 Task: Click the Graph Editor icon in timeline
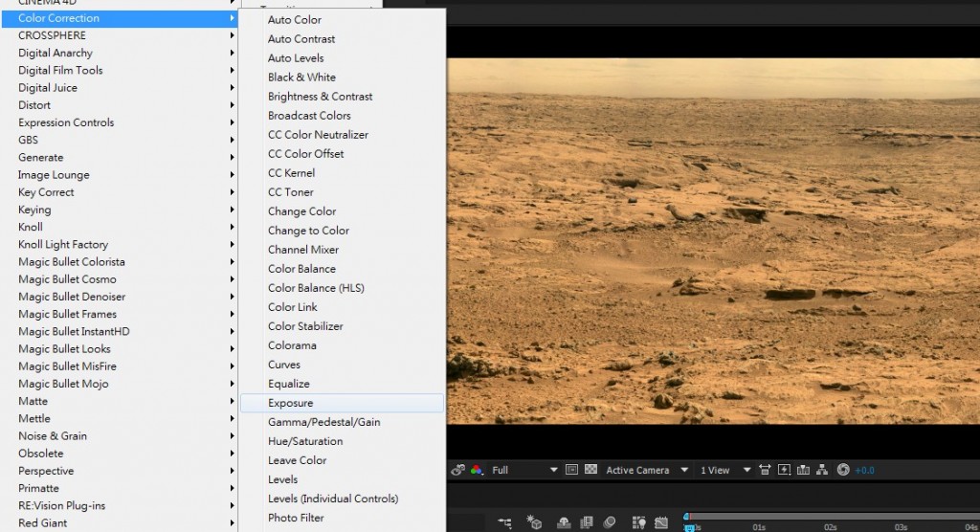[x=660, y=522]
